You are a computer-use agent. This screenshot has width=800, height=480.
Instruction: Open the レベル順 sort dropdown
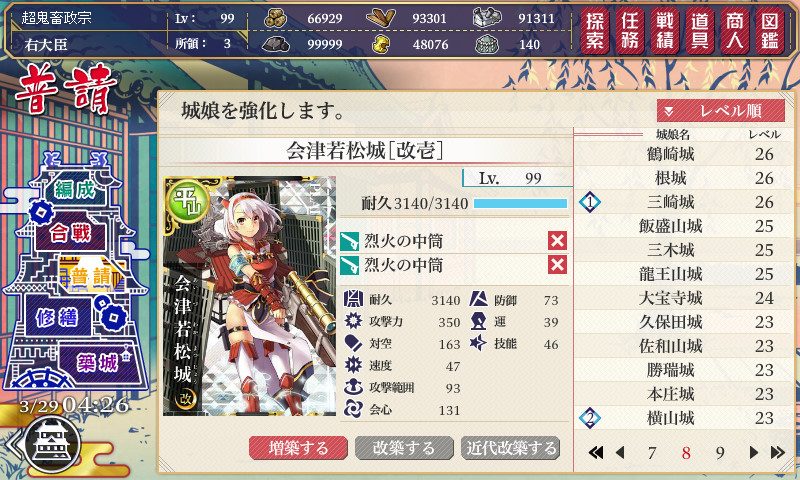[x=720, y=111]
